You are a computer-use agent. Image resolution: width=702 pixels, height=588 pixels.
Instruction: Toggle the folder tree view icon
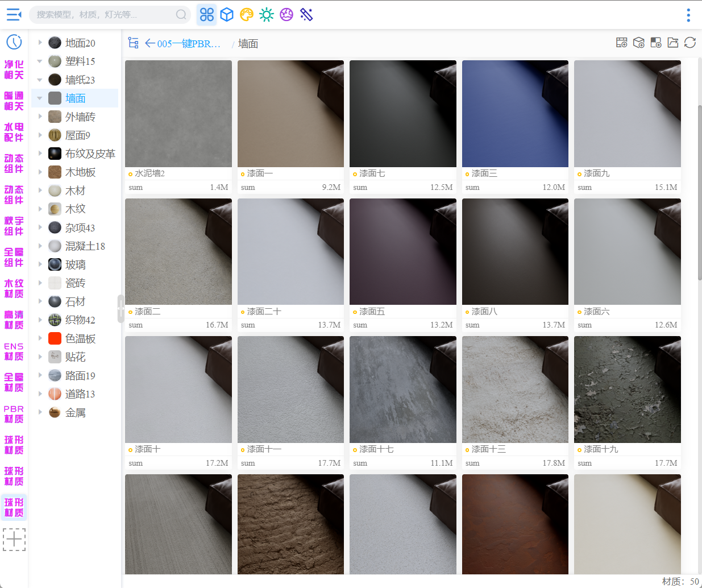point(134,43)
